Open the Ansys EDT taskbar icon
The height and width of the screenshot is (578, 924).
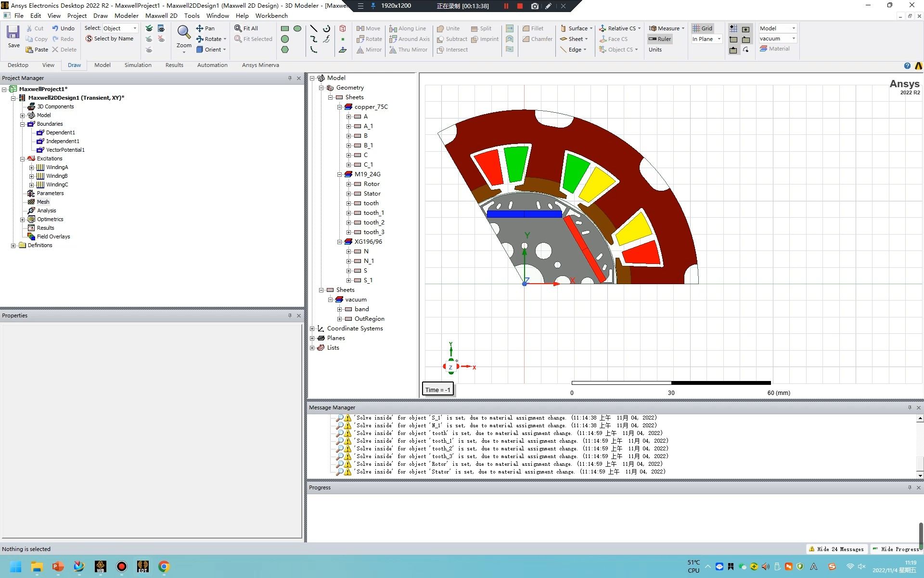pos(143,566)
